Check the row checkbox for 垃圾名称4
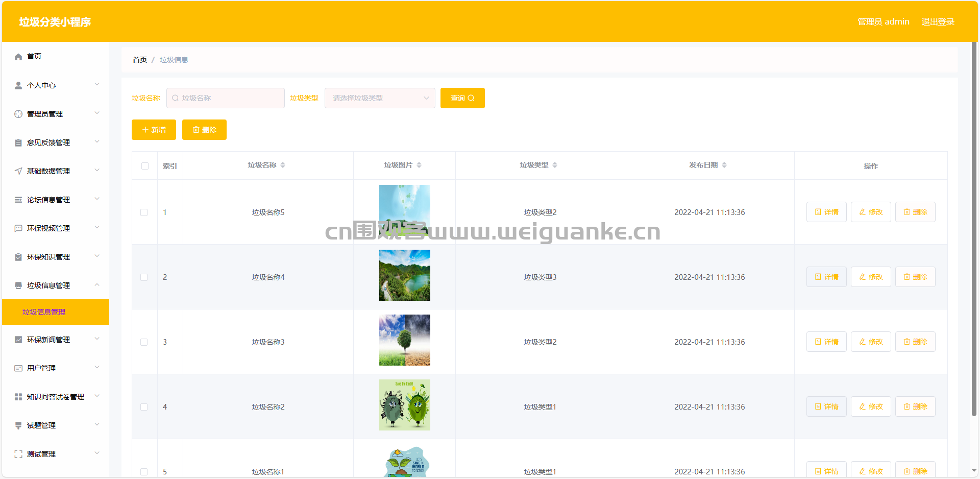The height and width of the screenshot is (479, 980). pyautogui.click(x=144, y=277)
